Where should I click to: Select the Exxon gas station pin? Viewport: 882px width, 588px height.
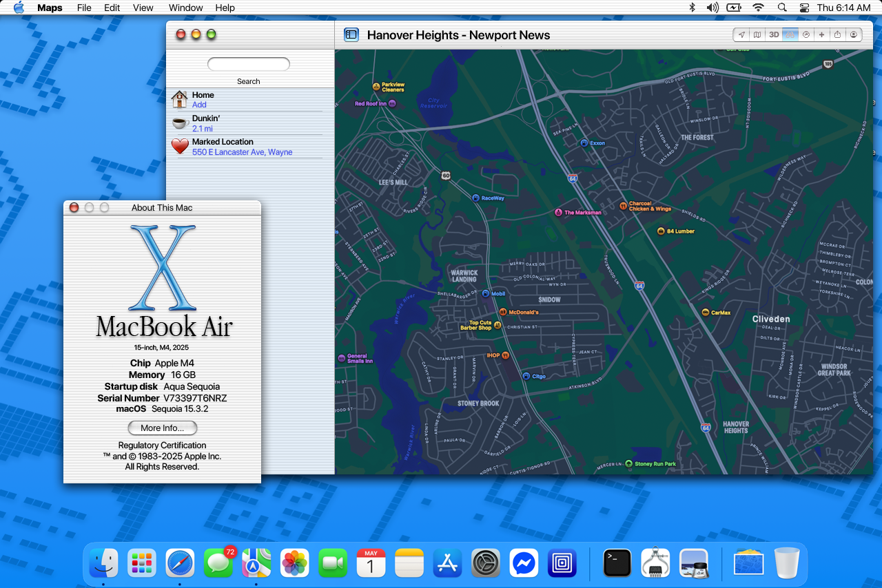[x=584, y=143]
